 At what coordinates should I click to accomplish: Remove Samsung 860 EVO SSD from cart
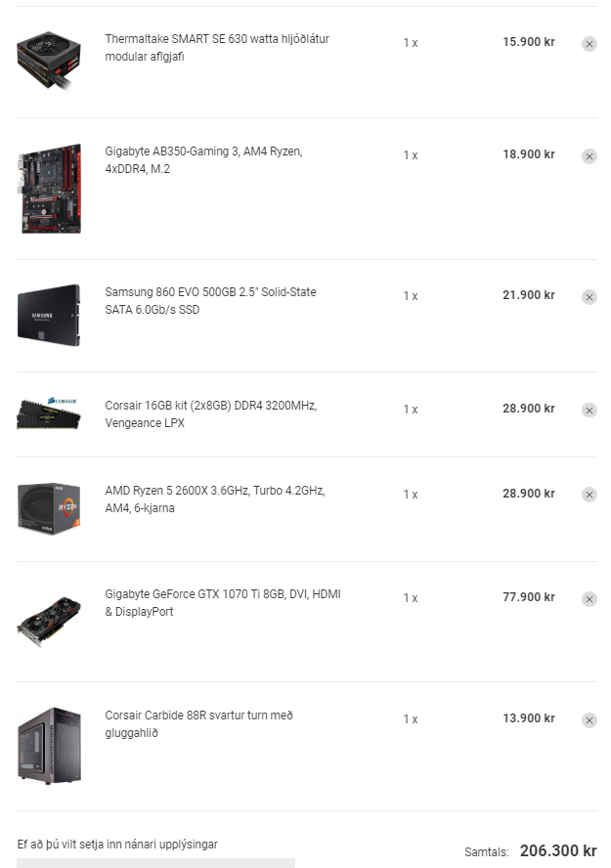tap(589, 297)
